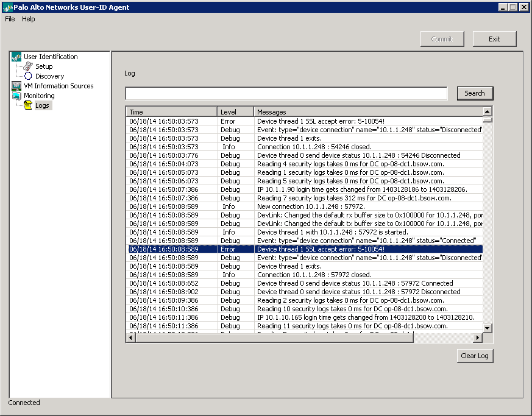
Task: Sort by the Time column header
Action: (172, 112)
